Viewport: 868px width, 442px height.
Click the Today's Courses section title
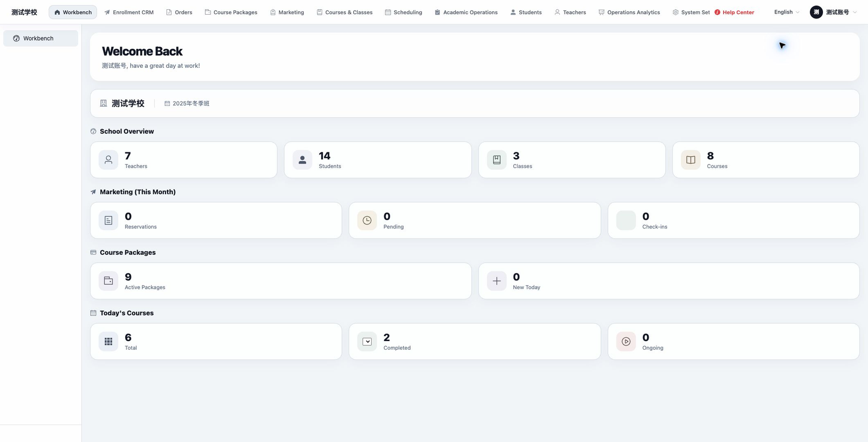click(x=126, y=313)
